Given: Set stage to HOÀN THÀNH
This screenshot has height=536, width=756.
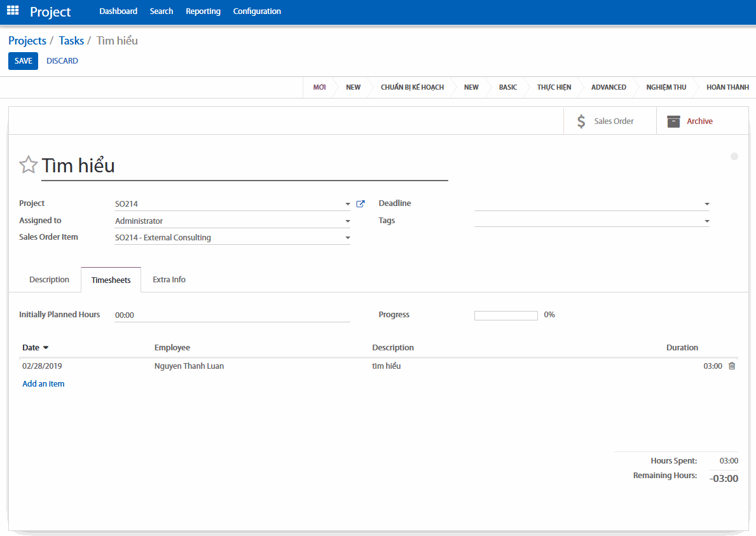Looking at the screenshot, I should [x=727, y=87].
